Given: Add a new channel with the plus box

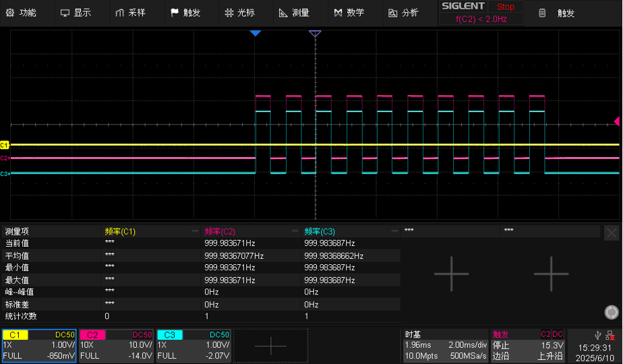Looking at the screenshot, I should 270,345.
